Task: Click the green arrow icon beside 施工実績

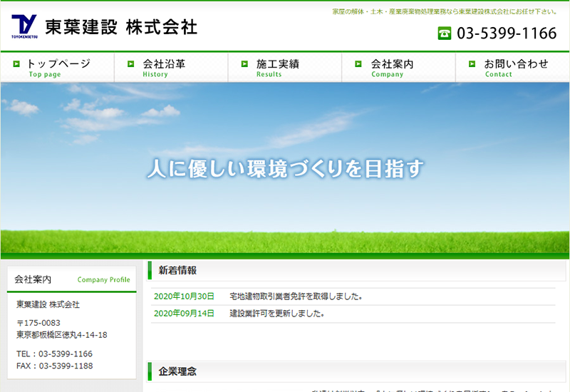Action: (244, 64)
